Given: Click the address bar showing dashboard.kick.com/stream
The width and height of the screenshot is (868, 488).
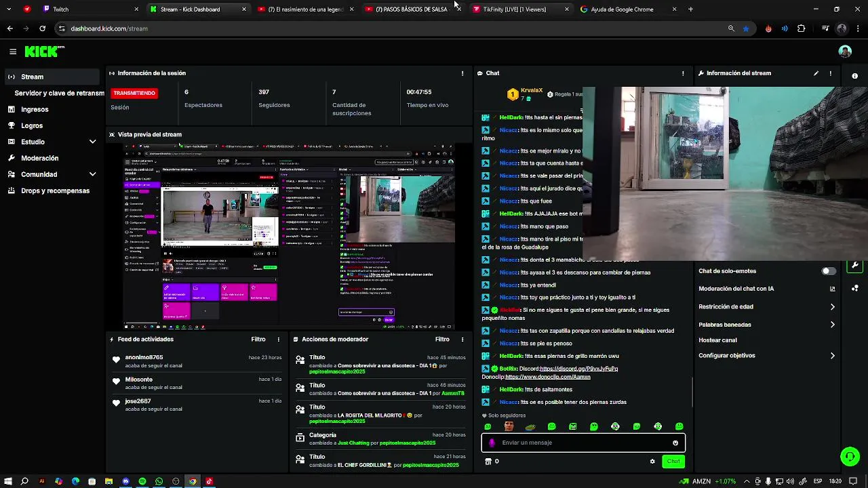Looking at the screenshot, I should [x=393, y=28].
